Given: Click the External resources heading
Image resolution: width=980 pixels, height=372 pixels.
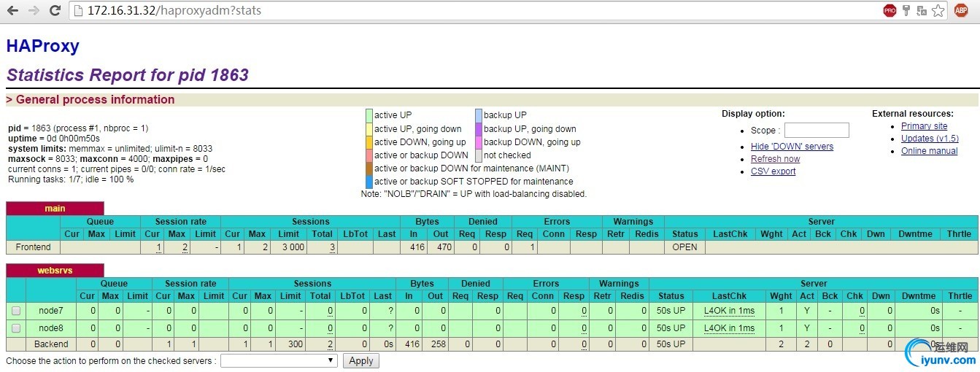Looking at the screenshot, I should 912,114.
